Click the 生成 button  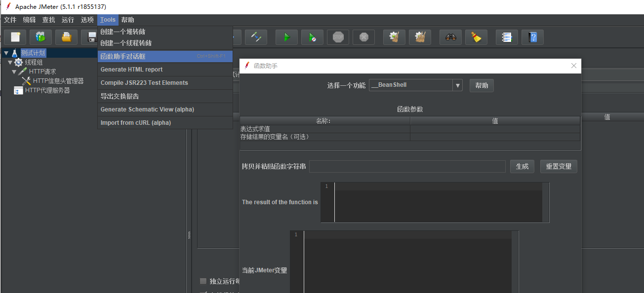pos(522,166)
